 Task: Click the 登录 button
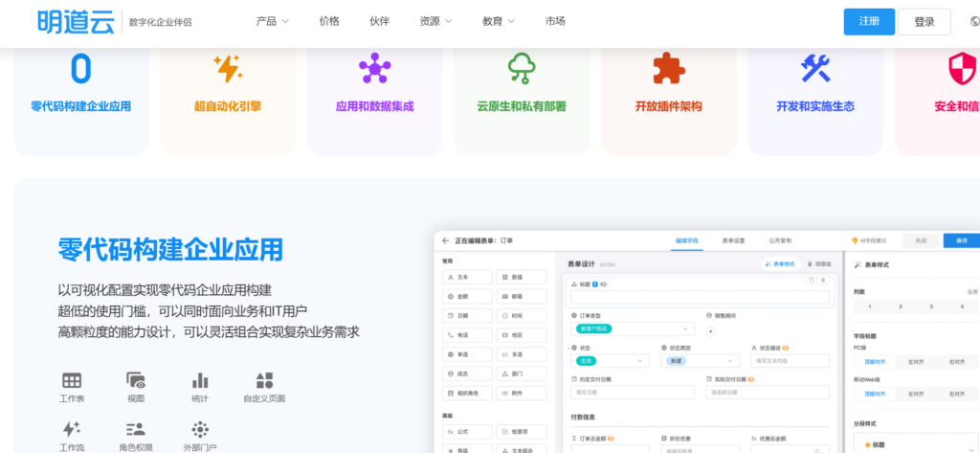click(924, 22)
